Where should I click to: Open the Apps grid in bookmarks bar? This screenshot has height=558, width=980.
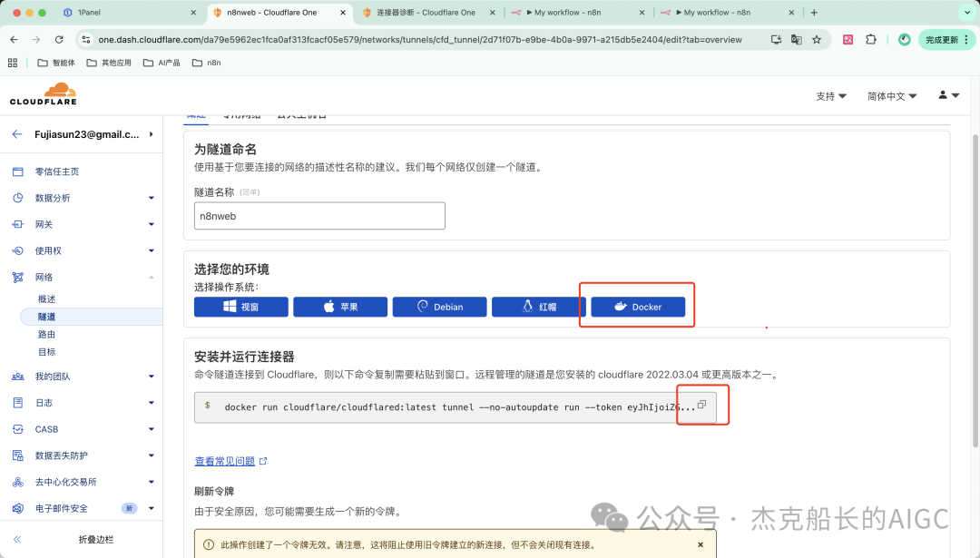13,63
